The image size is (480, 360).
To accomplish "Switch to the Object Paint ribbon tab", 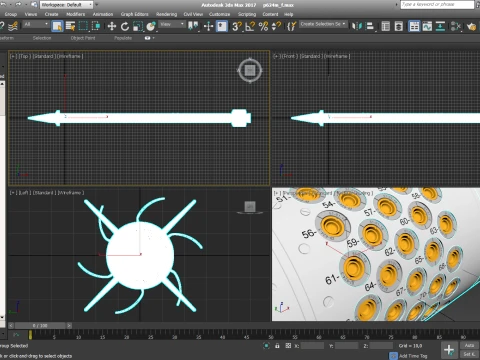I will tap(83, 38).
